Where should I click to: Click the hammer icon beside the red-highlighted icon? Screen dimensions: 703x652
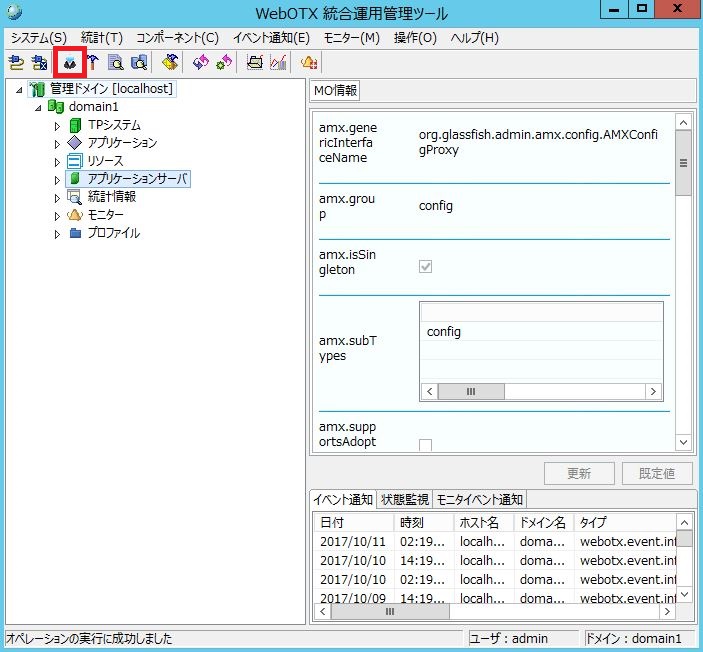point(93,62)
